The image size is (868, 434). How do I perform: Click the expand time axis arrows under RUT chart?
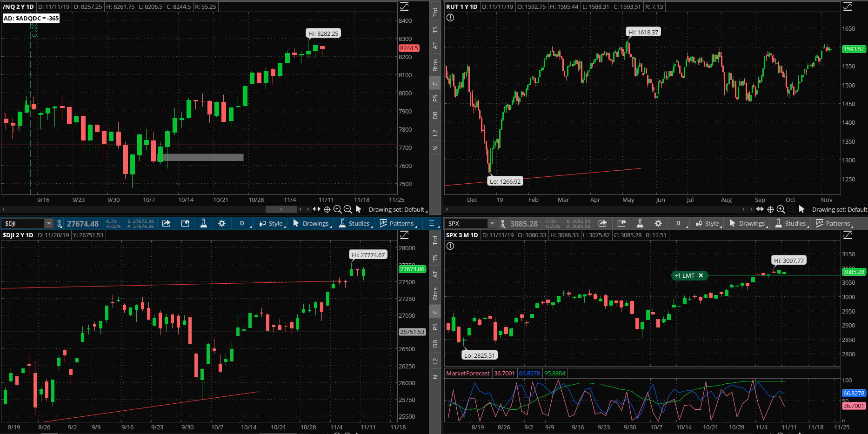tap(760, 209)
